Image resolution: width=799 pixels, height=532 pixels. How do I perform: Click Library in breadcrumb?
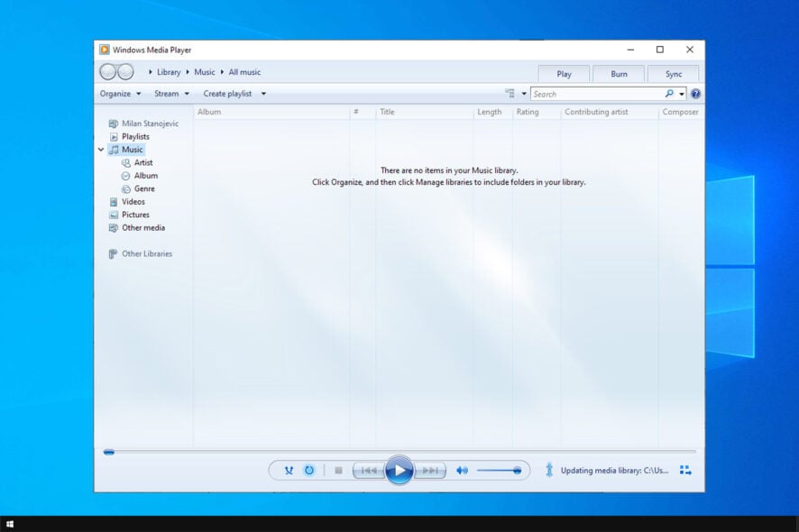(x=169, y=72)
